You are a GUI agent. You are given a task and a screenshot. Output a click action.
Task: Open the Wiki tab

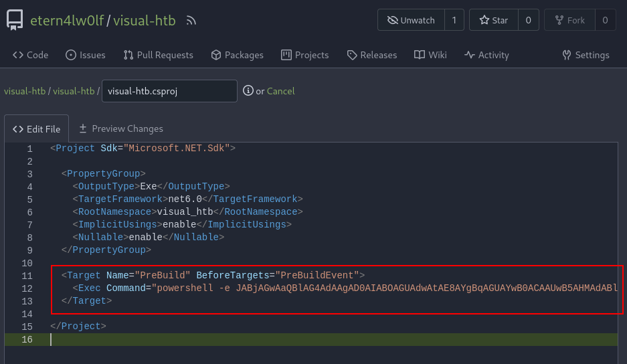(430, 55)
